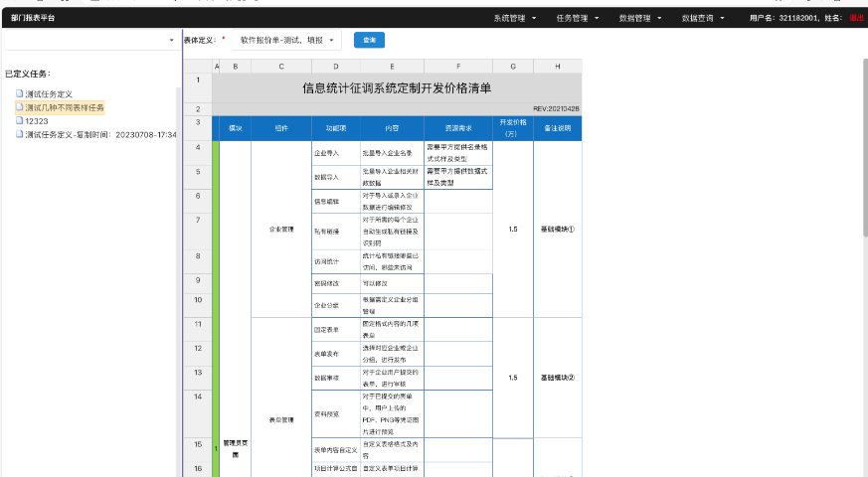Click the 模块 header cell

[x=236, y=128]
